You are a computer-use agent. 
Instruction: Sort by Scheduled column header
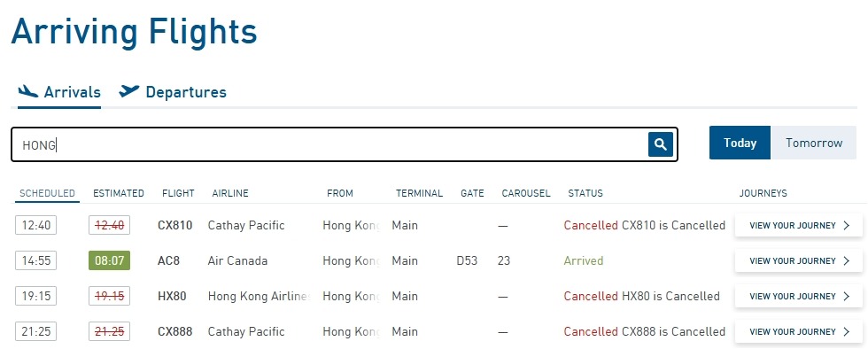(47, 193)
